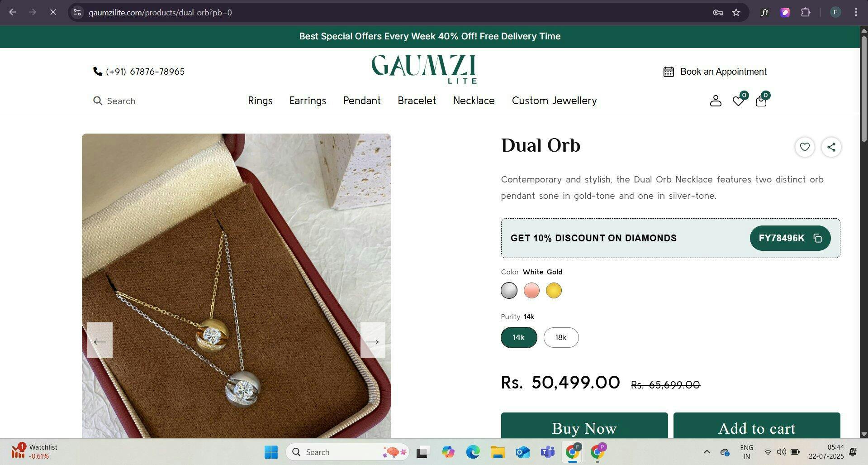
Task: Add Dual Orb to wishlist
Action: [x=805, y=147]
